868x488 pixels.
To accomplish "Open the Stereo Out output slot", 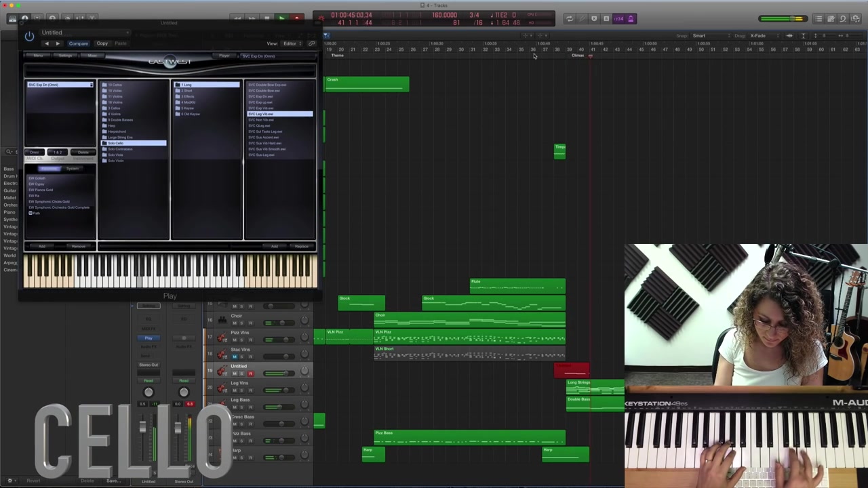I will click(x=149, y=365).
